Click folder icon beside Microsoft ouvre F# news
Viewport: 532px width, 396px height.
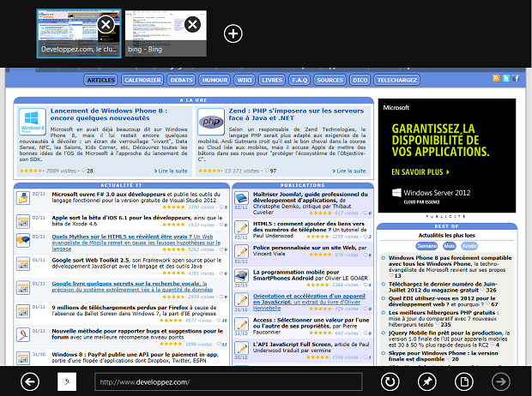[23, 198]
